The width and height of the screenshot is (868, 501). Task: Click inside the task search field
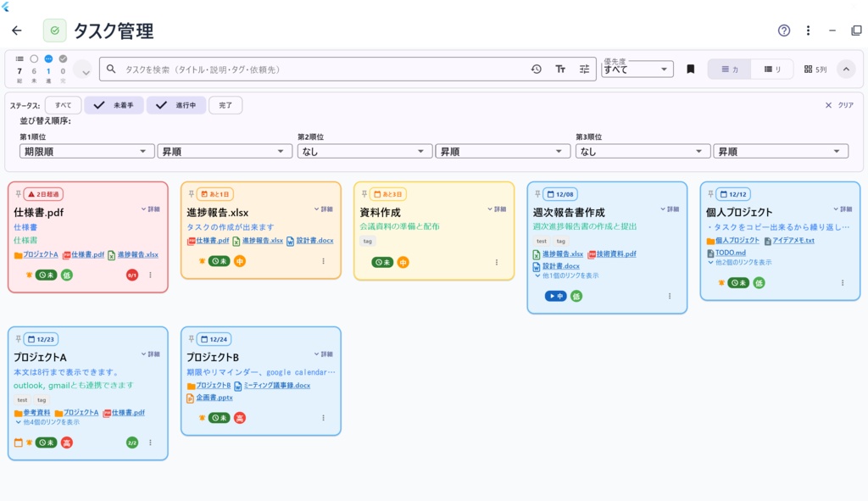tap(297, 69)
